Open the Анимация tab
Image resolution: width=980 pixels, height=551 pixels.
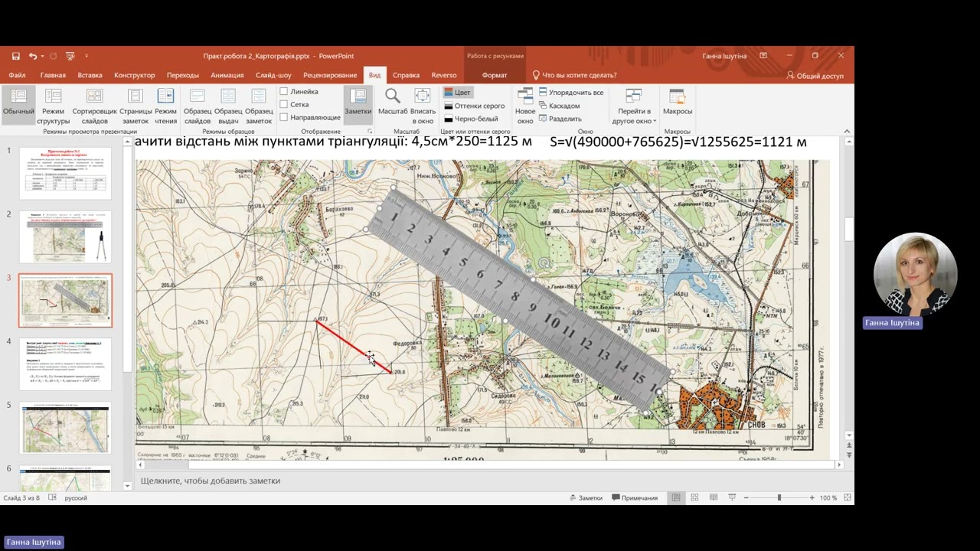227,75
